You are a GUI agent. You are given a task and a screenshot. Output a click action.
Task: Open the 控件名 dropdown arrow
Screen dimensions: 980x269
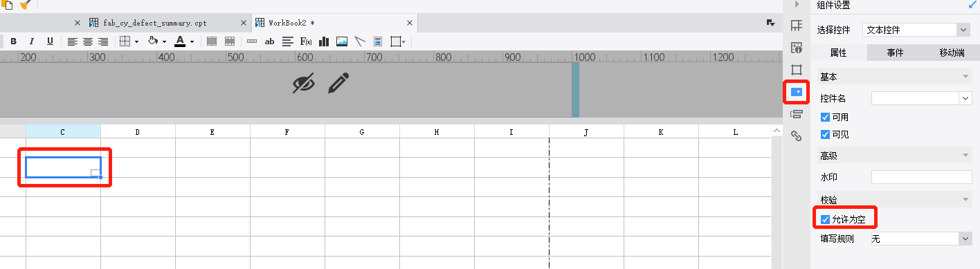966,99
